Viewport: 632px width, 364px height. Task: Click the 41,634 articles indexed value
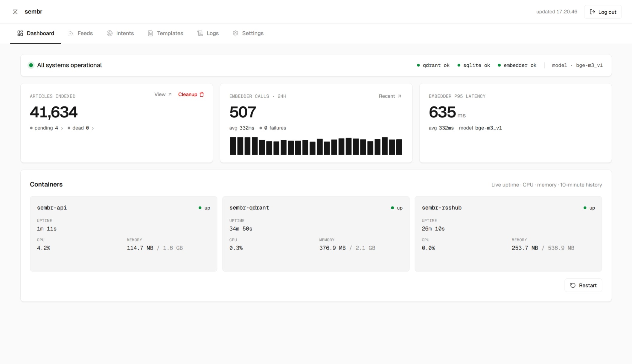coord(54,112)
